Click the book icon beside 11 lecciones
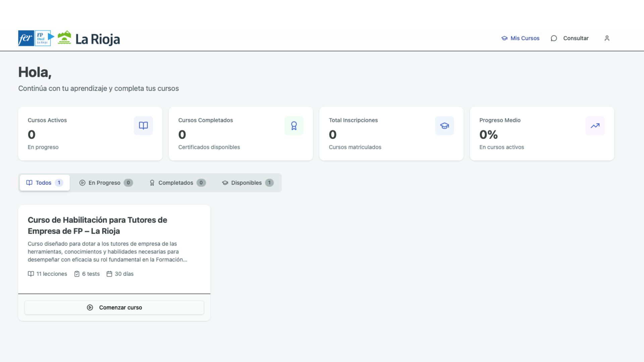 pos(31,274)
